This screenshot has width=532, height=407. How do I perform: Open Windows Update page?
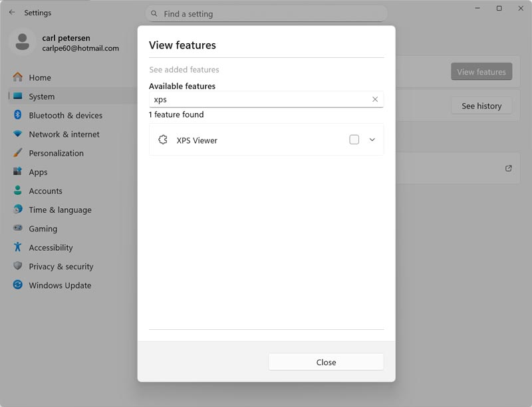pos(60,285)
